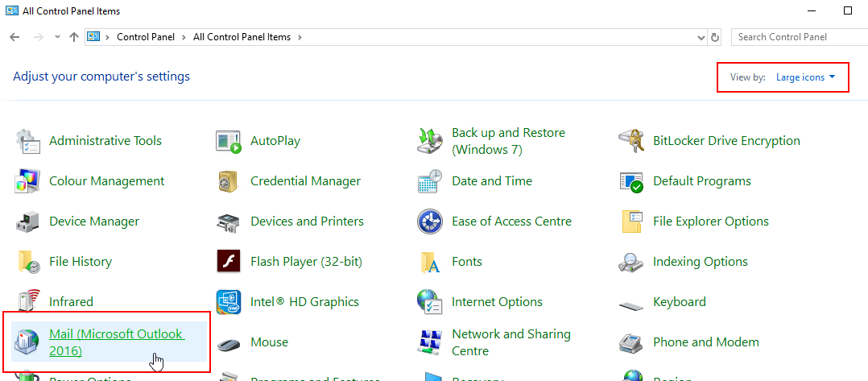Open the Devices and Printers icon
The width and height of the screenshot is (868, 381).
[x=229, y=222]
